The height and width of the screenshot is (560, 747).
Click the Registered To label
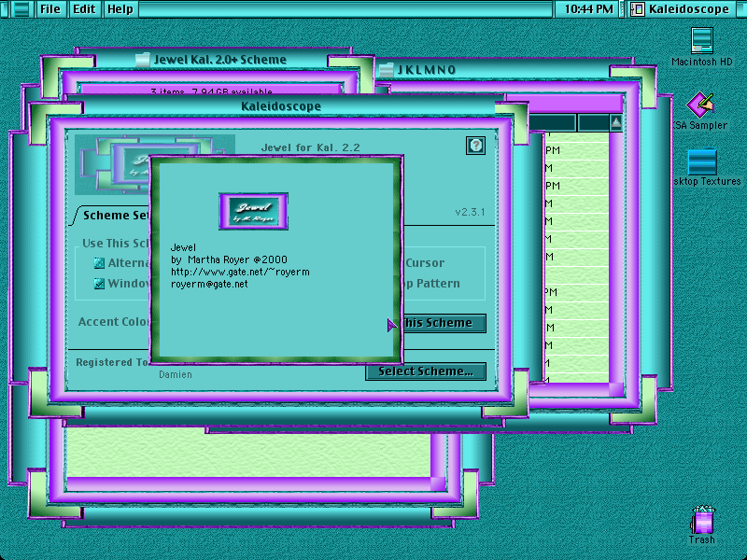(112, 362)
